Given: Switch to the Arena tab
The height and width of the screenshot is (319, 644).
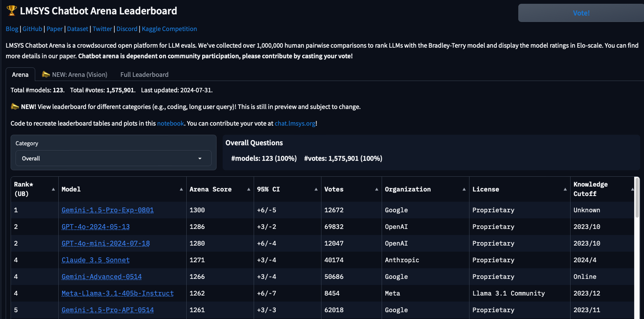Looking at the screenshot, I should 20,75.
